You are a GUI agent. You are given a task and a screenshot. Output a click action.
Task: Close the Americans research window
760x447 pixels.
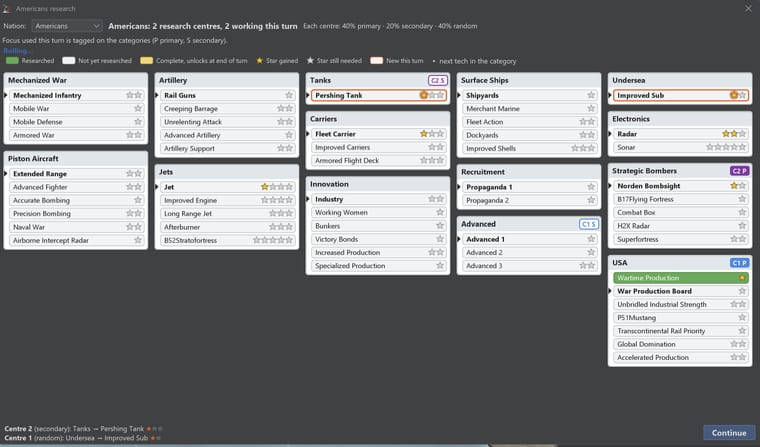click(748, 9)
